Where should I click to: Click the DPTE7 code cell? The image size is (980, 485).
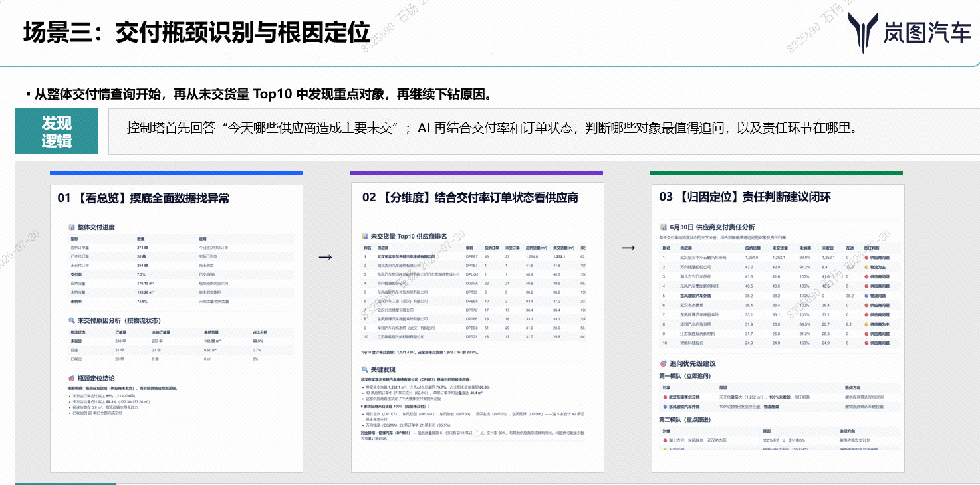(471, 265)
